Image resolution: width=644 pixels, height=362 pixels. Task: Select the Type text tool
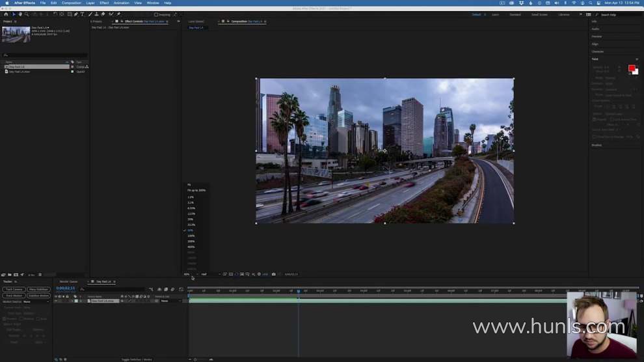tap(82, 14)
